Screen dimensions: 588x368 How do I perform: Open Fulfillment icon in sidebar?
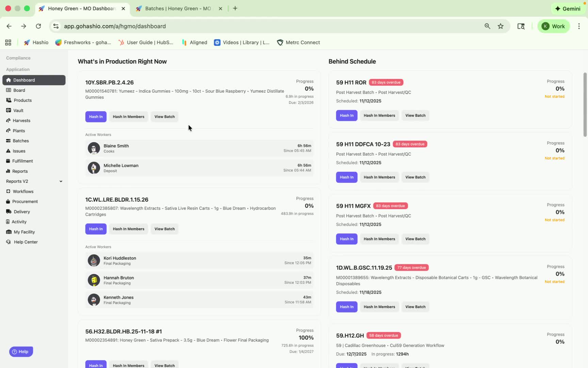8,161
